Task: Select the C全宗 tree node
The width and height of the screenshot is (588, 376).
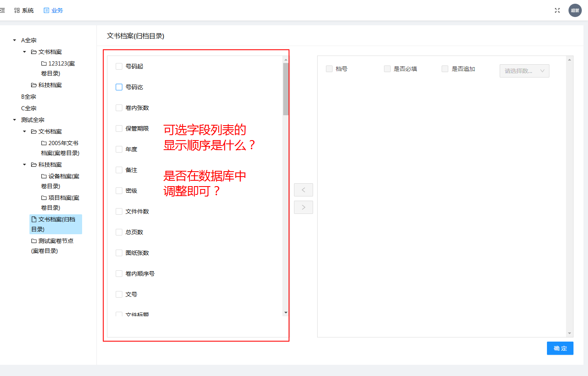Action: (x=29, y=108)
